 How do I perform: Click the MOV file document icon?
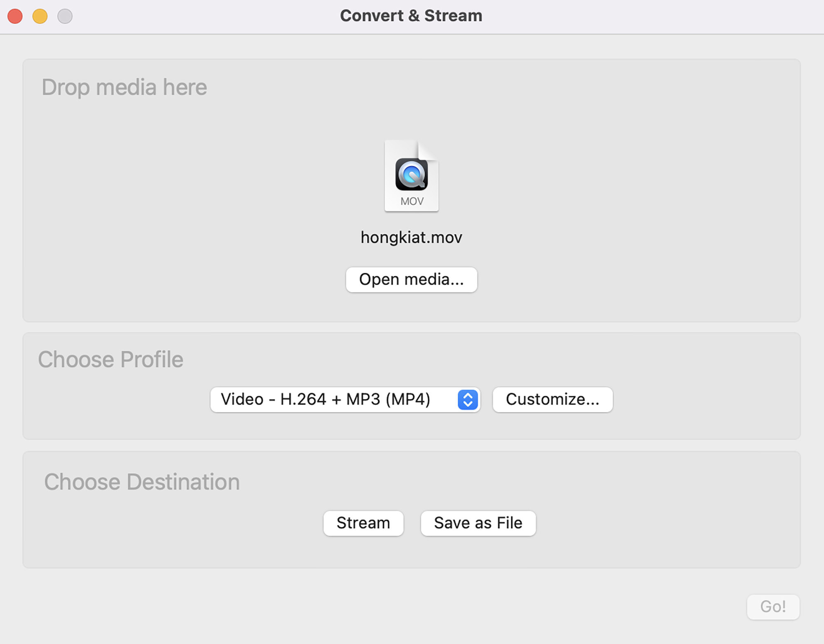tap(412, 176)
